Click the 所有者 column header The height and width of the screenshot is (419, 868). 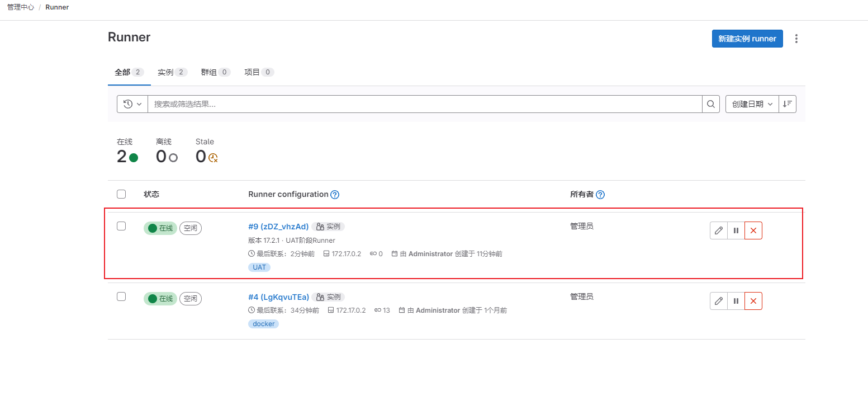click(x=582, y=194)
